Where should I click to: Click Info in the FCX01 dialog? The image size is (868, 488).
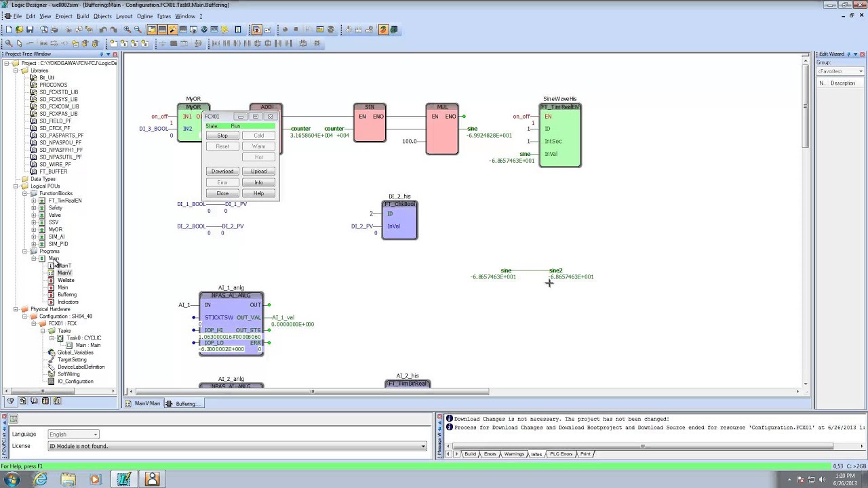pyautogui.click(x=258, y=182)
